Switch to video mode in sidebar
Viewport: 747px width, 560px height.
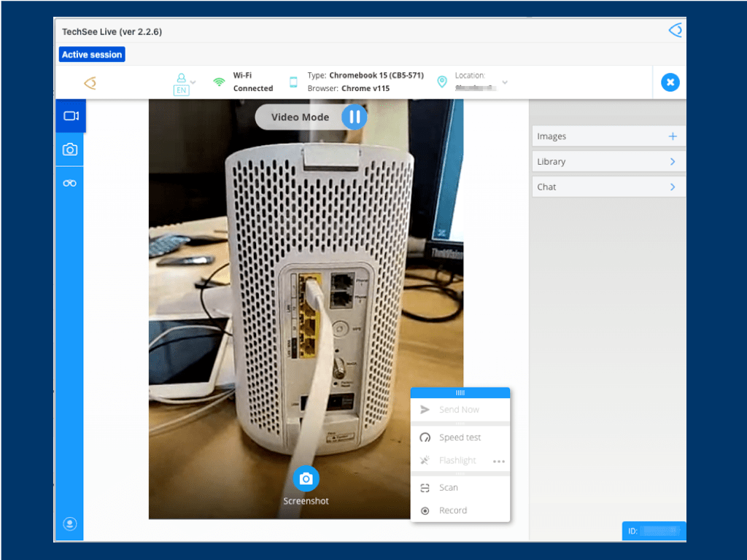[x=71, y=116]
